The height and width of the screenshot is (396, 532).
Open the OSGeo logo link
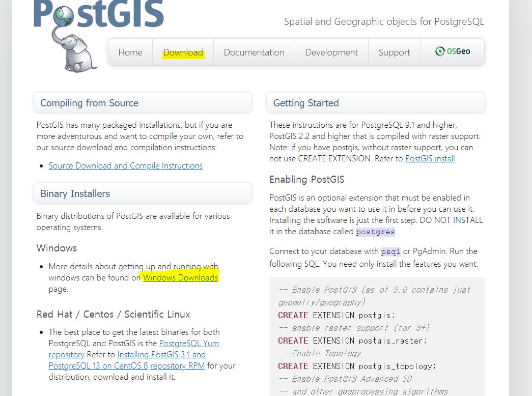click(452, 51)
